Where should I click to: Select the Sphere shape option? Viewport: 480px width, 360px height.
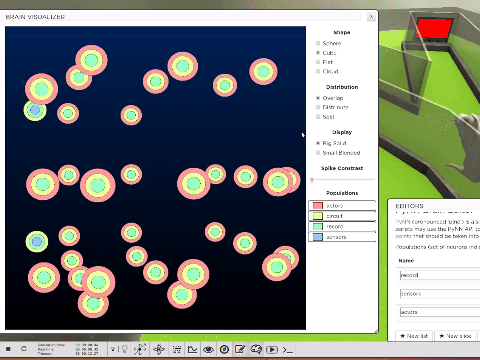[x=318, y=43]
